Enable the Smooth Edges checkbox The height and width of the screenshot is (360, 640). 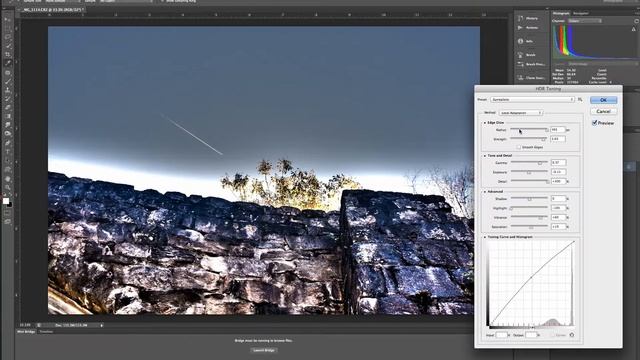(519, 147)
